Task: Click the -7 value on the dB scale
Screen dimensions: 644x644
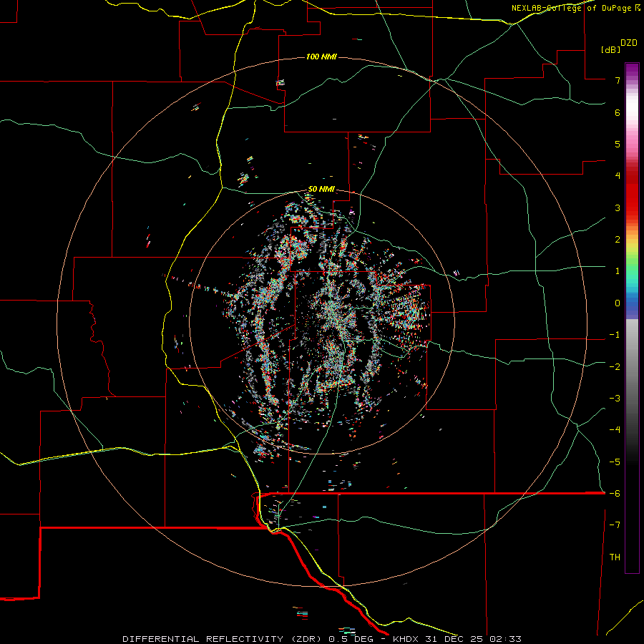Action: click(615, 525)
